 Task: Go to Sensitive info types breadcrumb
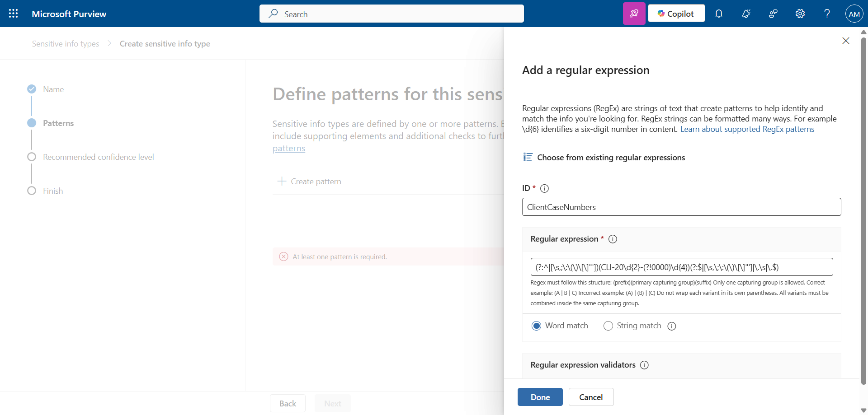(x=66, y=44)
